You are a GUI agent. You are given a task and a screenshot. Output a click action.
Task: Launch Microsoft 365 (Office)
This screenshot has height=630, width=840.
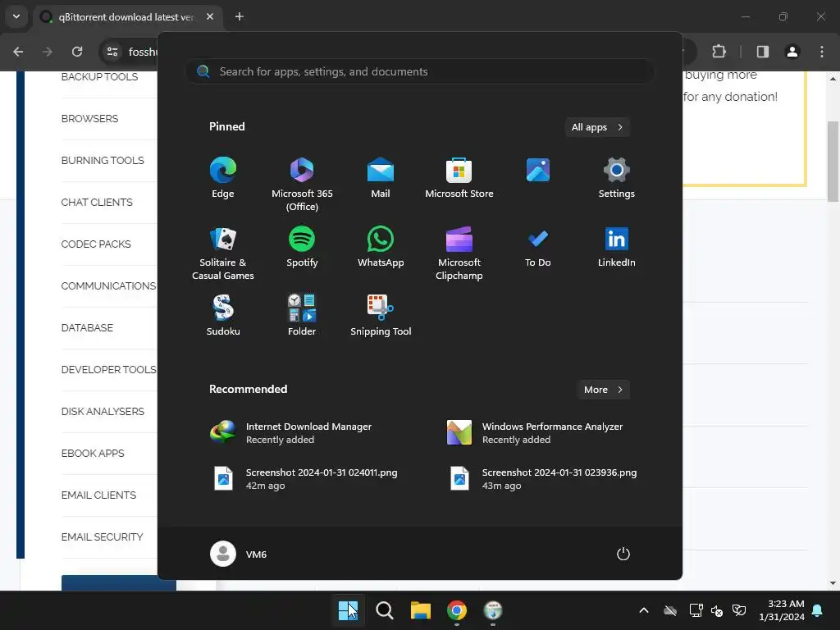(x=302, y=184)
